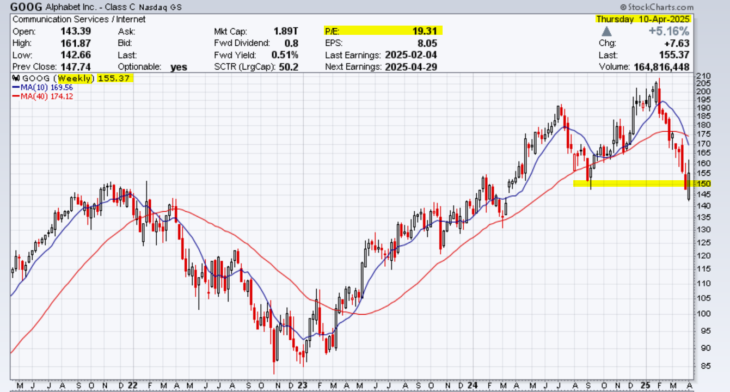Click the candlestick icon beside GOOG legend

coord(16,78)
